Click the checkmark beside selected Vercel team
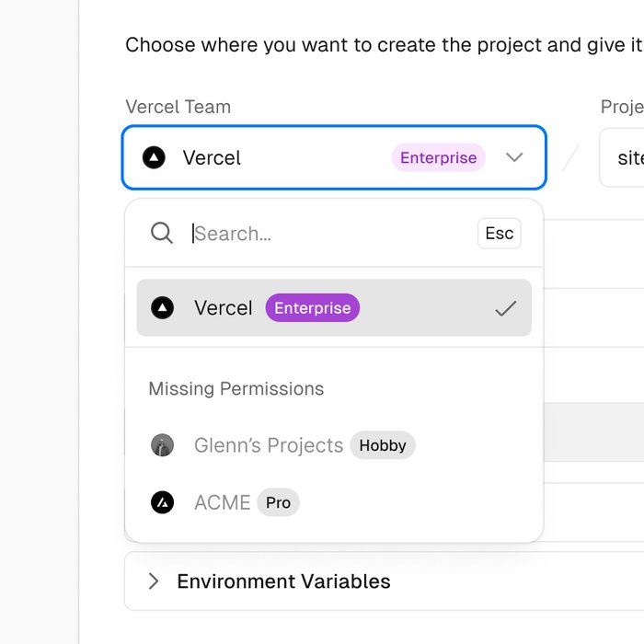The image size is (644, 644). (x=506, y=309)
